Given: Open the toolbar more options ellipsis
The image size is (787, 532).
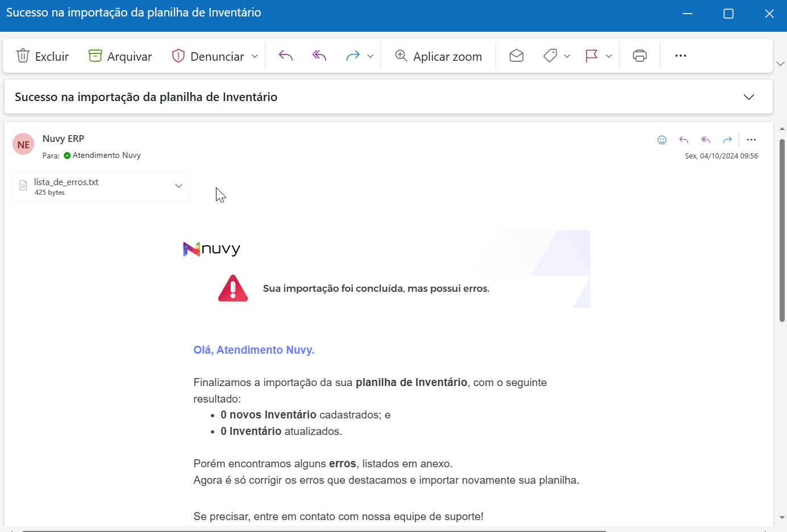Looking at the screenshot, I should pos(681,56).
